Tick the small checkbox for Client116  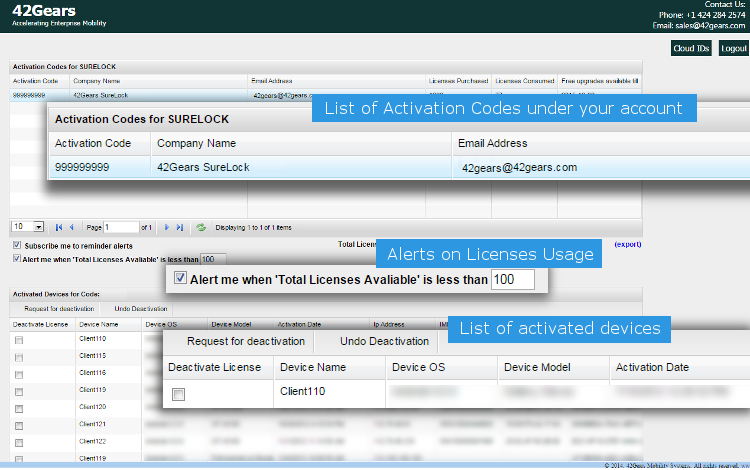click(19, 374)
